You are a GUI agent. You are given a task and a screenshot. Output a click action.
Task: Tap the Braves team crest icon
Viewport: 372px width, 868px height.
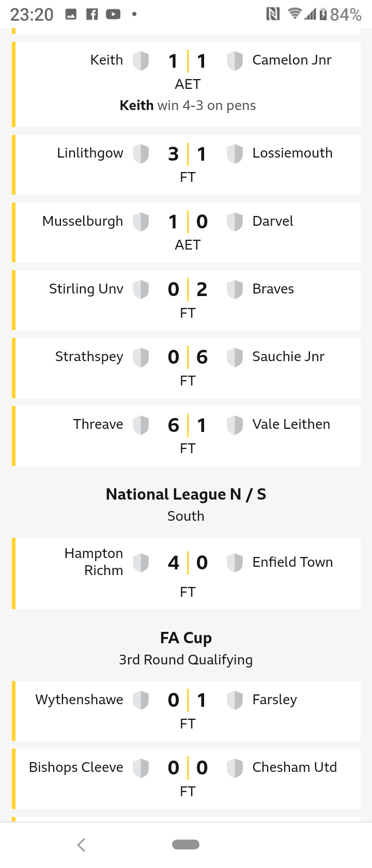tap(235, 289)
